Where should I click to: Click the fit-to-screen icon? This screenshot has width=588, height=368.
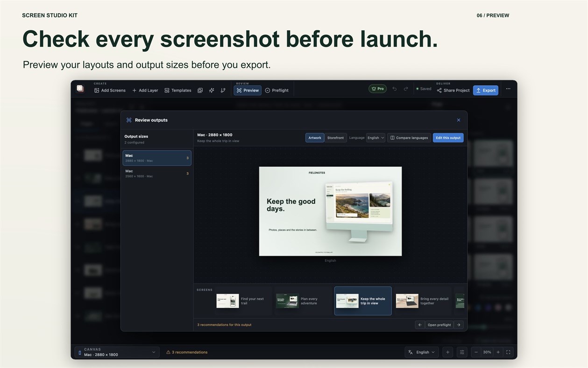(x=509, y=352)
